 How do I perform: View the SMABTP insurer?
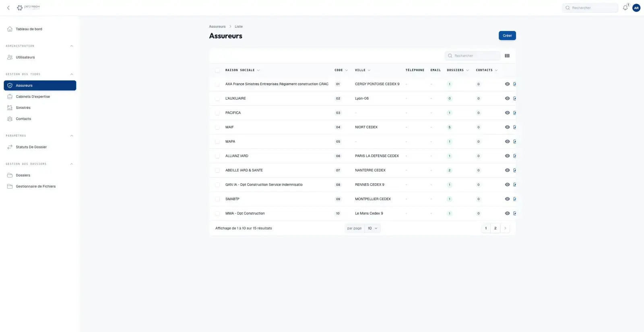(507, 199)
